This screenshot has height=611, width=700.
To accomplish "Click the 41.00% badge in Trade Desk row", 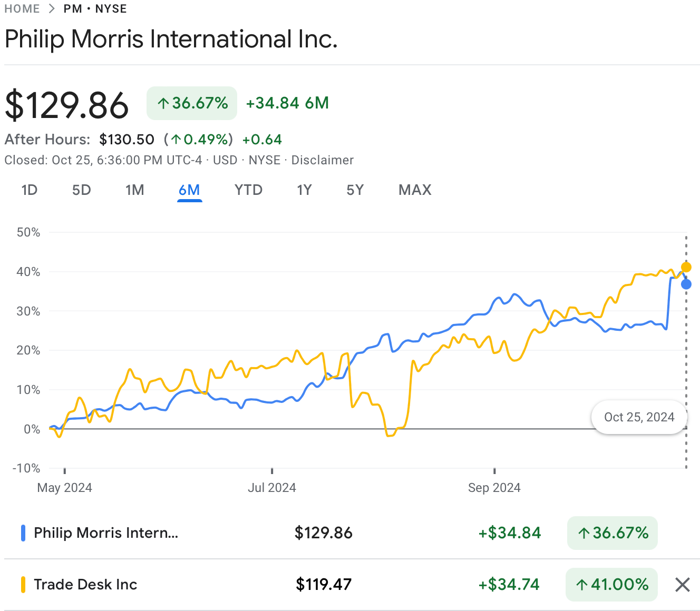I will tap(611, 585).
